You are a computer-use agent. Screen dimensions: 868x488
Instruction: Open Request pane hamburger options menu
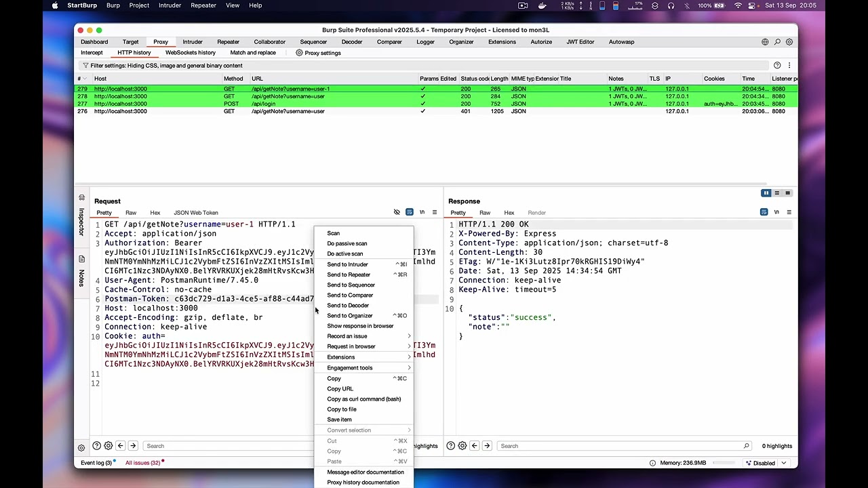tap(435, 212)
